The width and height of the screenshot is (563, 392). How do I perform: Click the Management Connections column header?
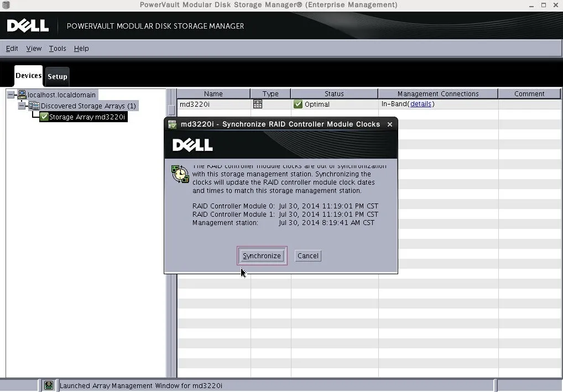click(x=438, y=93)
